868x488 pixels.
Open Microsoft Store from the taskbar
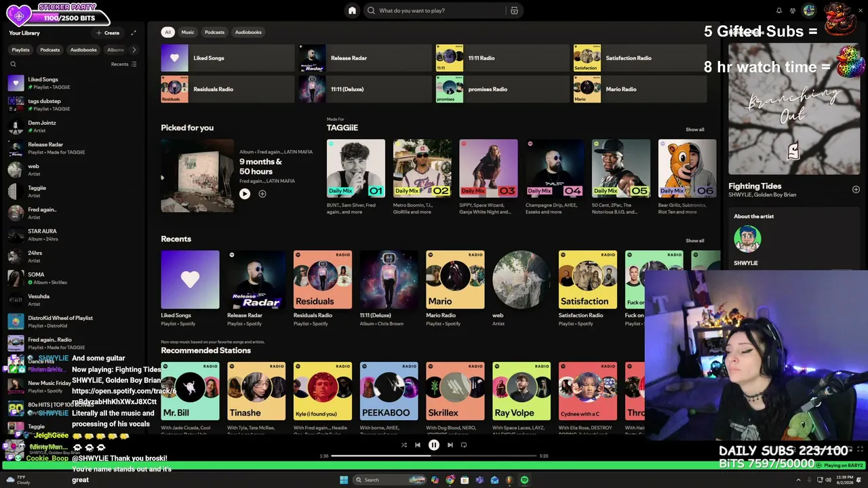(465, 480)
